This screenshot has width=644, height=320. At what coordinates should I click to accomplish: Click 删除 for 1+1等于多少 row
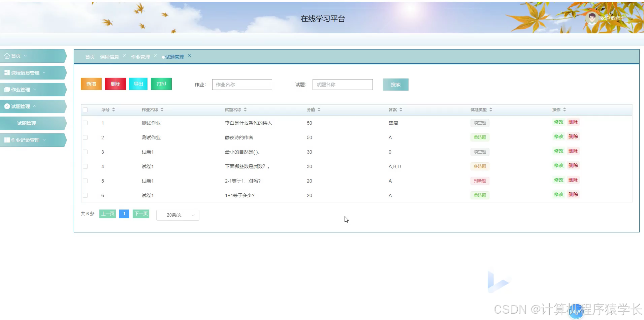click(573, 194)
